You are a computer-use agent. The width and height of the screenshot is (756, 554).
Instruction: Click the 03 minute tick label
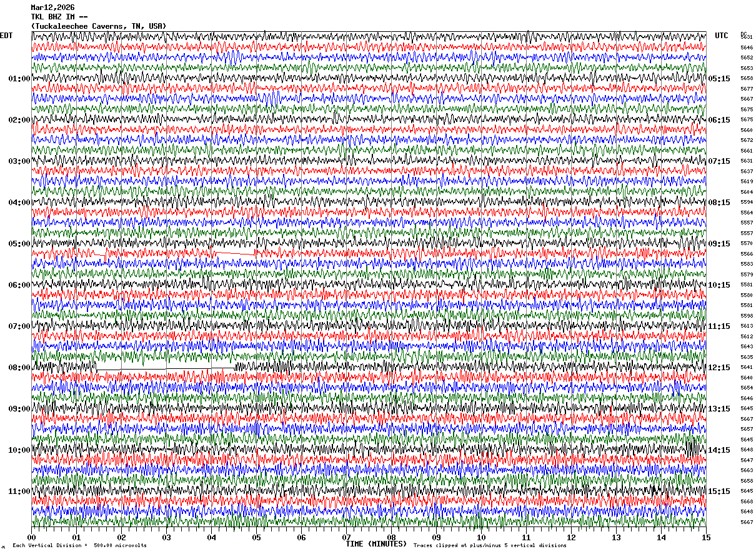tap(167, 537)
